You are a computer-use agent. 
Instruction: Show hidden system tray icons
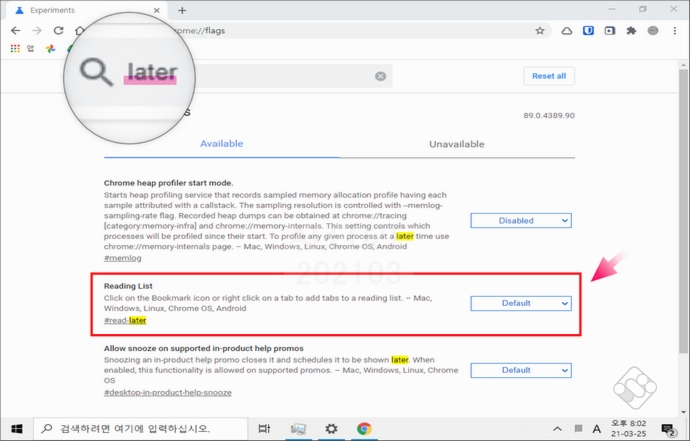(557, 428)
